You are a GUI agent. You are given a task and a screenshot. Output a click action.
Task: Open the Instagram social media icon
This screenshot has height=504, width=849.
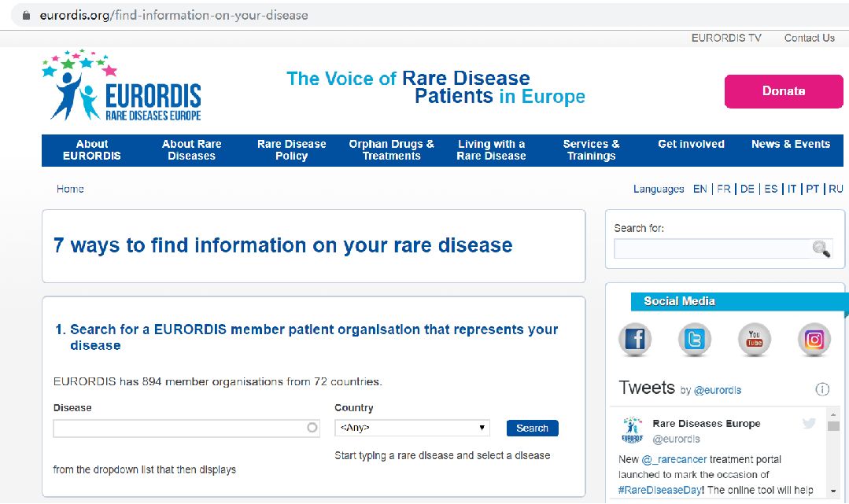click(x=814, y=340)
